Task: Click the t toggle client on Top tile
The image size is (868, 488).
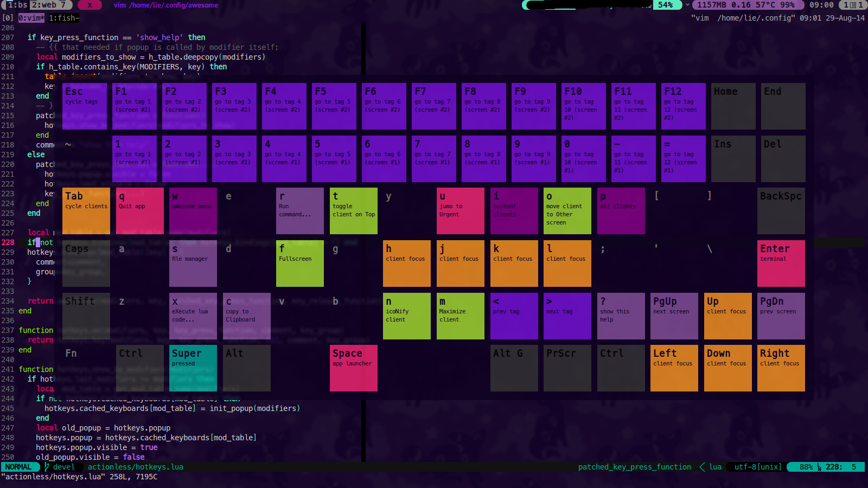Action: click(354, 211)
